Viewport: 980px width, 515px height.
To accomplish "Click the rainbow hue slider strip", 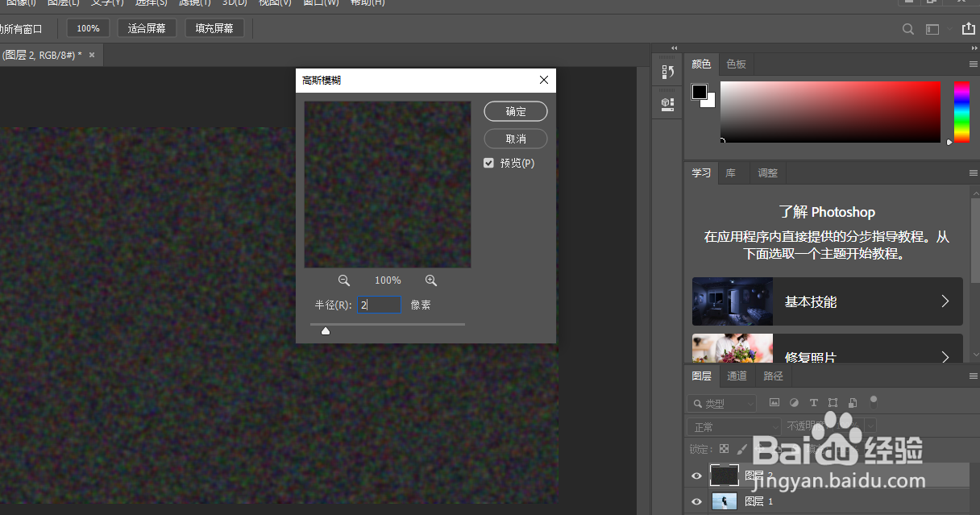I will [962, 112].
